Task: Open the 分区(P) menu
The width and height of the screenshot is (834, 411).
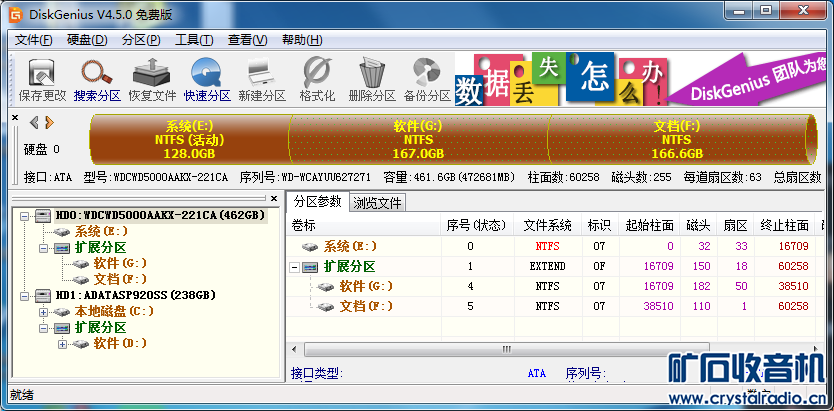Action: coord(141,40)
